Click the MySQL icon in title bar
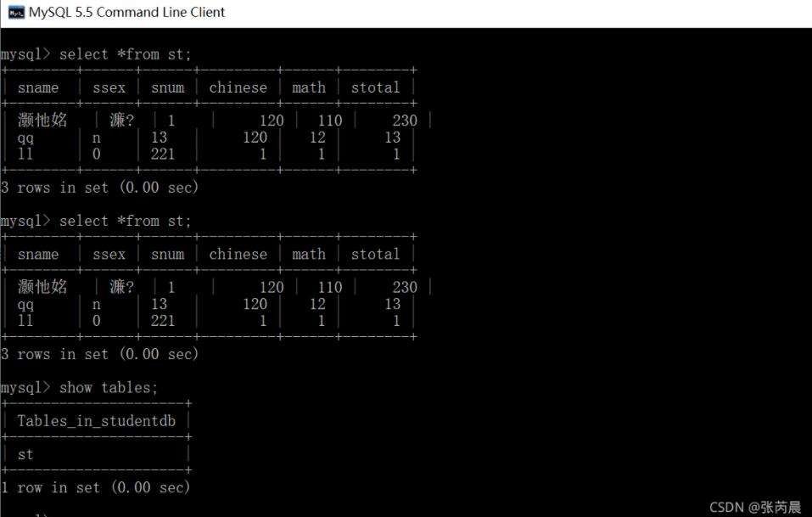This screenshot has width=812, height=517. pos(16,13)
